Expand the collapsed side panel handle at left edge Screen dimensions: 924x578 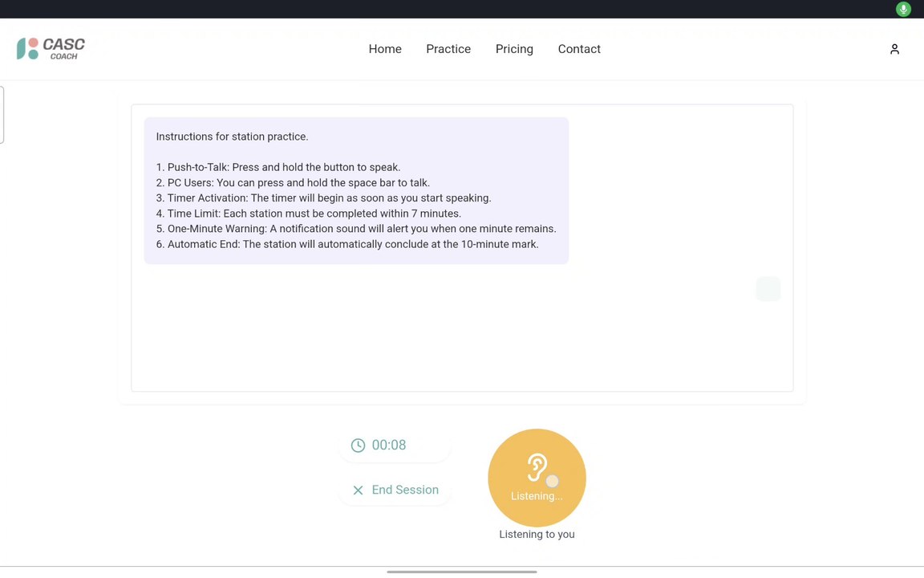(2, 115)
